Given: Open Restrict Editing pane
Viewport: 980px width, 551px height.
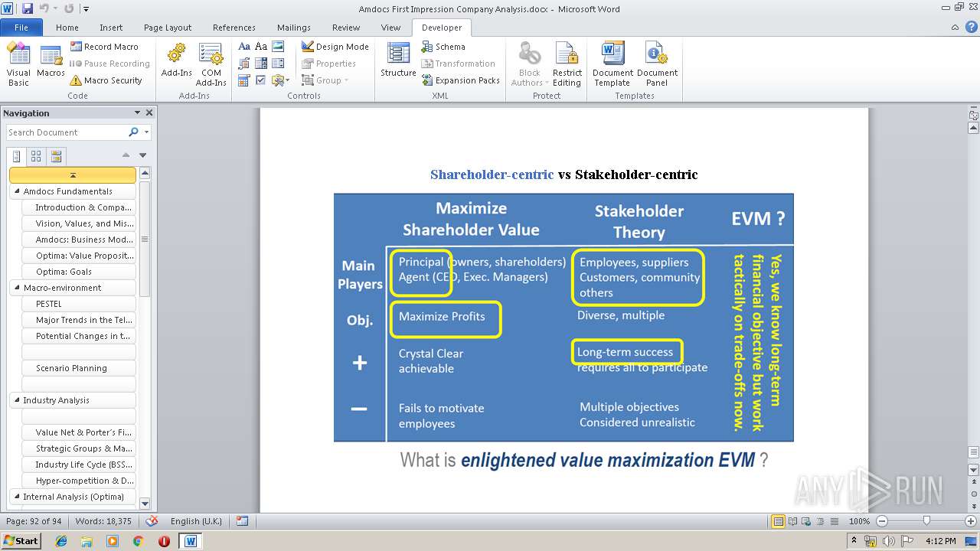Looking at the screenshot, I should tap(567, 64).
